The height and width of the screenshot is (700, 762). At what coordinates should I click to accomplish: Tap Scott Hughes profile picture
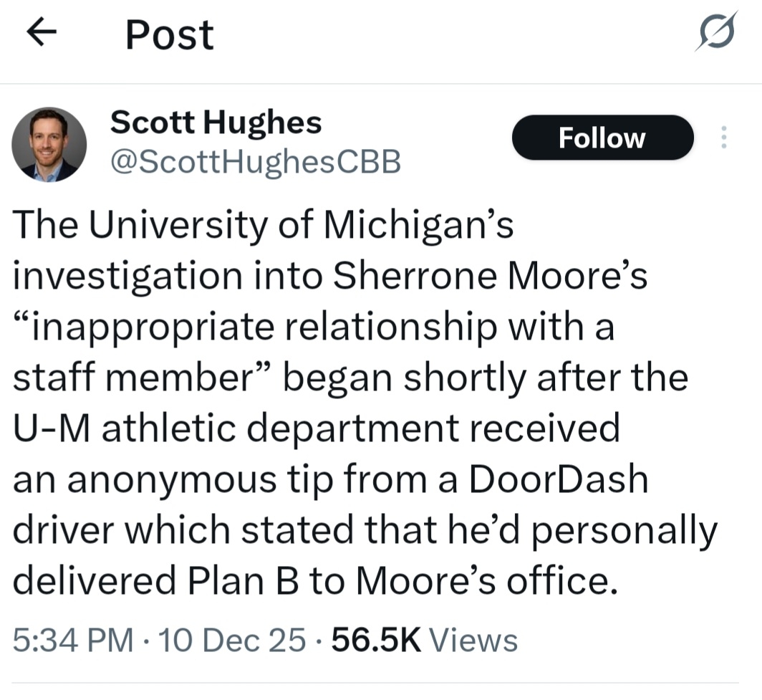point(49,145)
